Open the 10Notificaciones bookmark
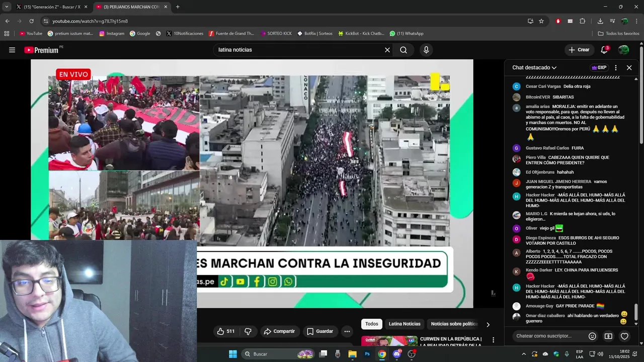 185,34
